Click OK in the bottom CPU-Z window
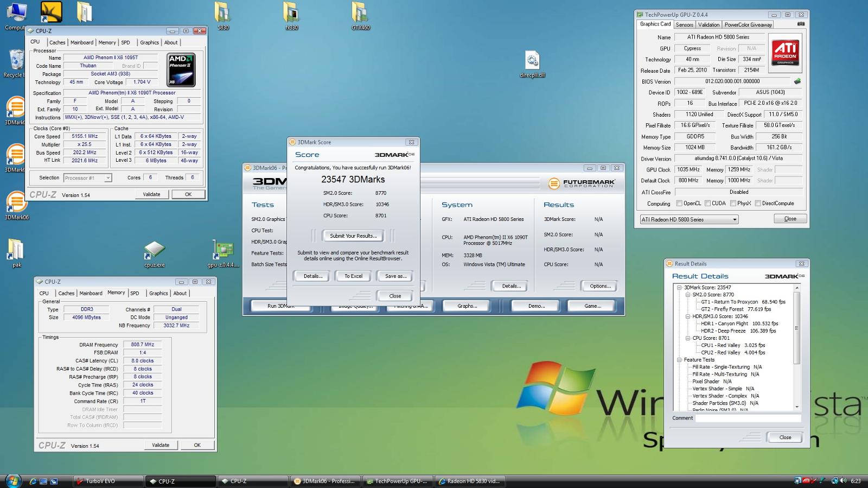The image size is (868, 488). click(197, 445)
